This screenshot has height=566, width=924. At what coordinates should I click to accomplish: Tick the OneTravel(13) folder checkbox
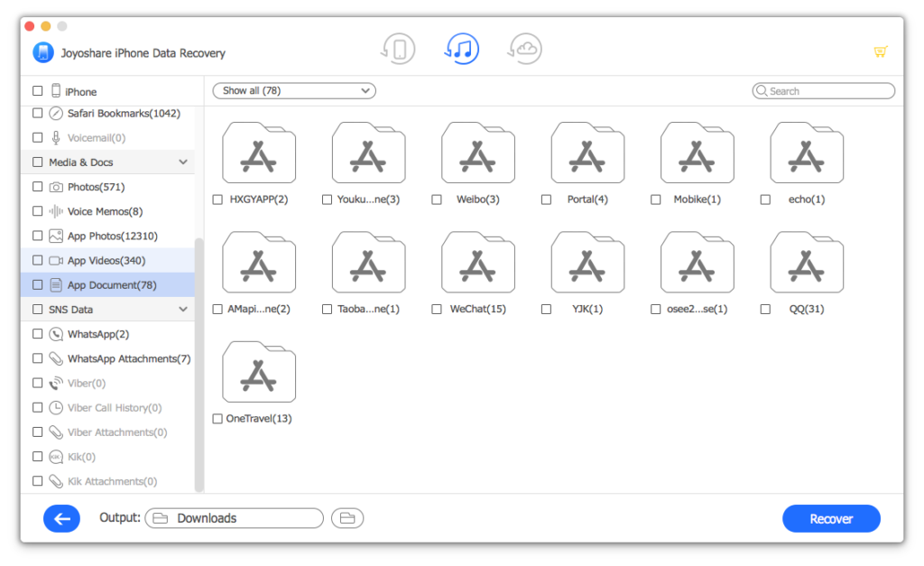[x=217, y=419]
